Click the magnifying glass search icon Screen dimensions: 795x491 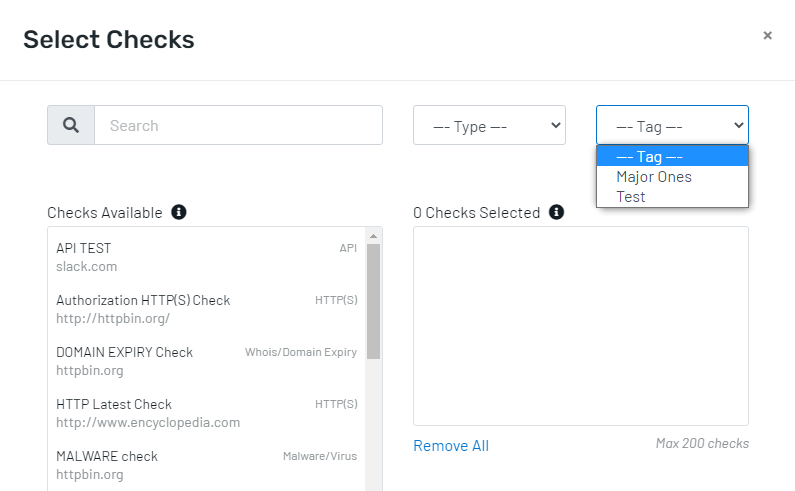click(71, 125)
